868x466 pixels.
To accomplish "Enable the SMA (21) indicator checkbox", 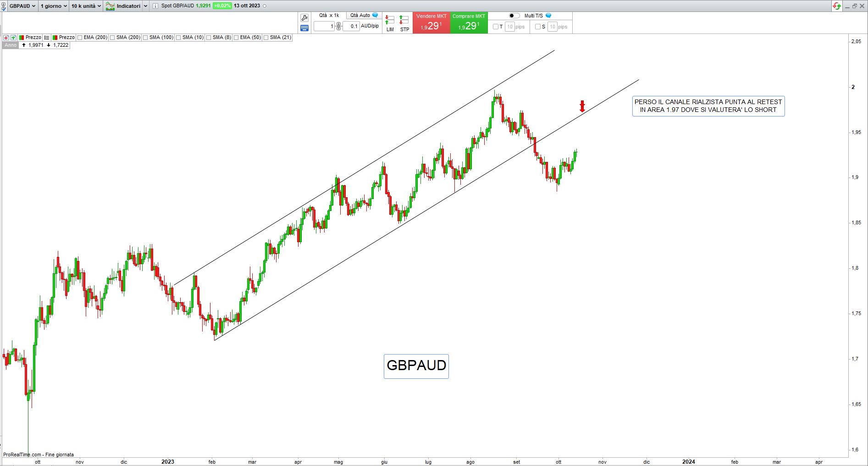I will pos(266,38).
